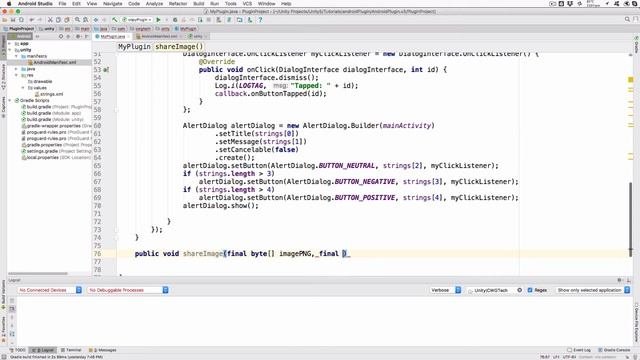
Task: Open Show only selected application dropdown
Action: point(593,290)
